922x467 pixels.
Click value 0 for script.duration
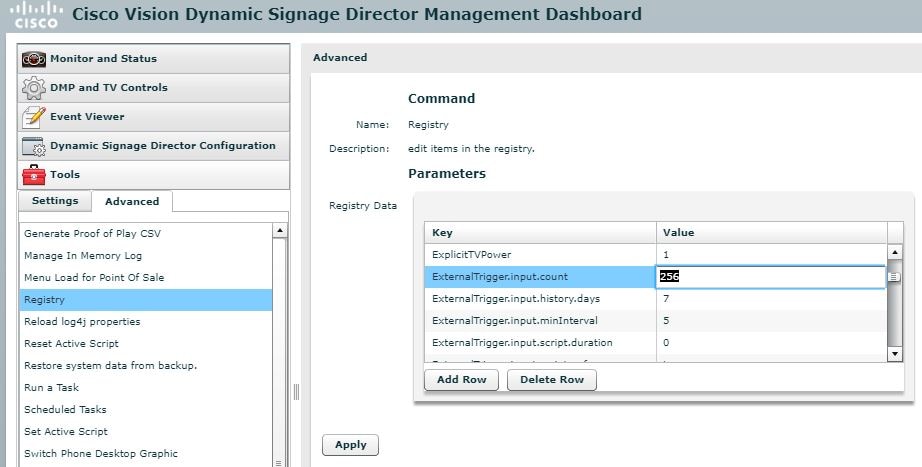(x=771, y=342)
